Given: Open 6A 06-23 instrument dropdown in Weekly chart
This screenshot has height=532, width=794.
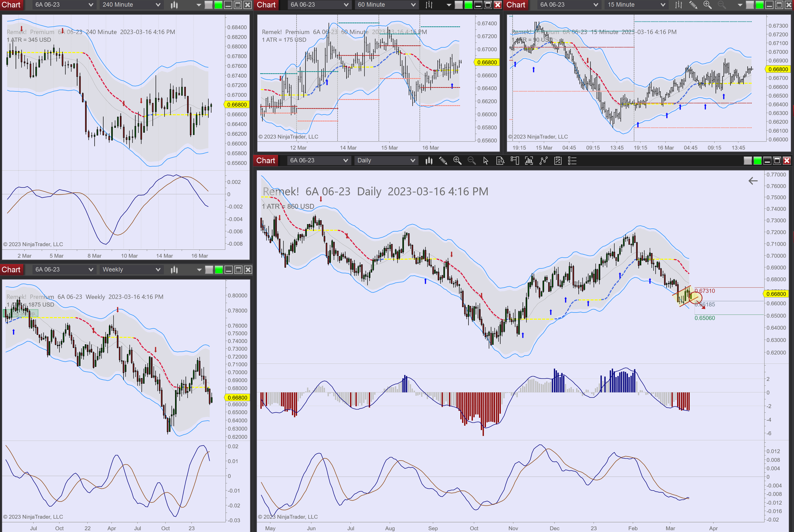Looking at the screenshot, I should click(x=64, y=270).
